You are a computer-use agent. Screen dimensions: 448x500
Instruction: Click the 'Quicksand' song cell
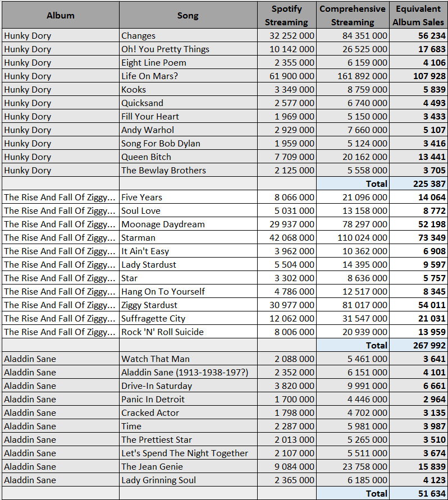[188, 103]
